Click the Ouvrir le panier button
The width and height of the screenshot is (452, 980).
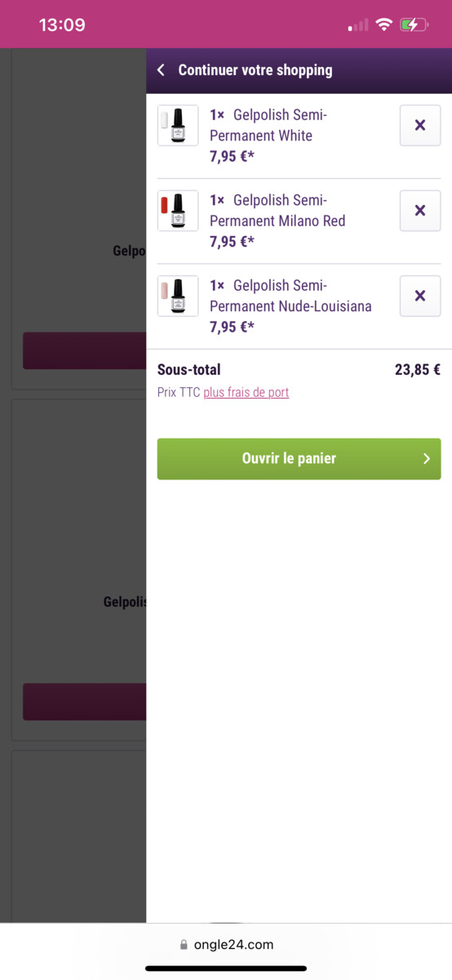[299, 459]
